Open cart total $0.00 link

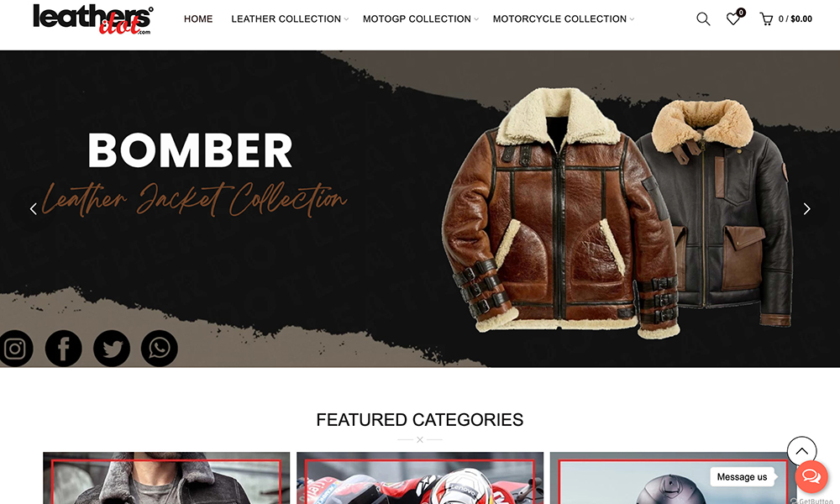[x=795, y=19]
